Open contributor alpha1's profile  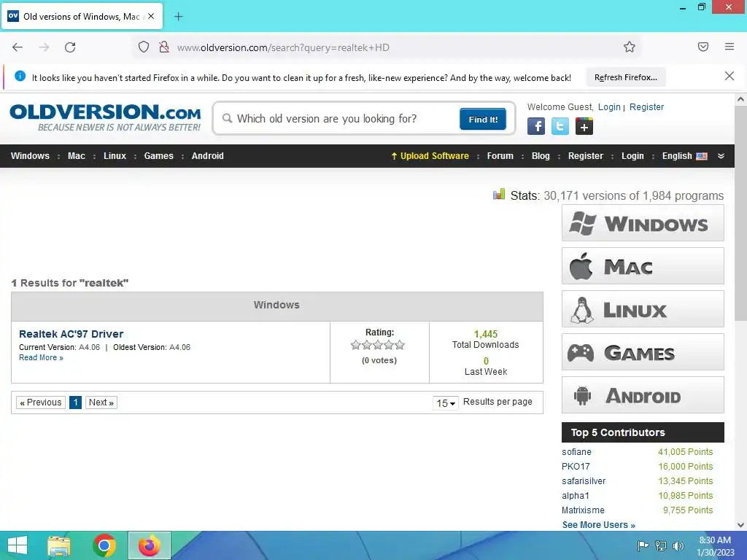(575, 496)
